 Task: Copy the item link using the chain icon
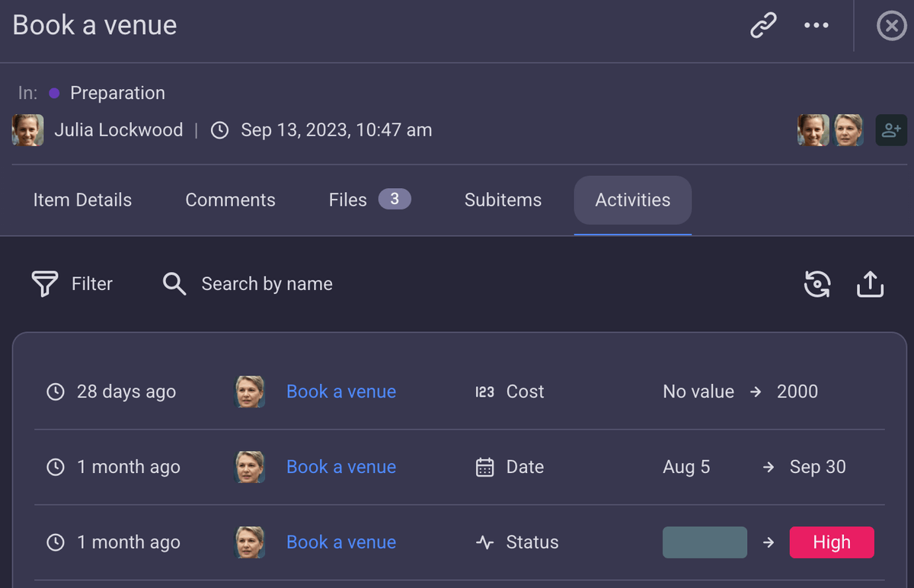(762, 25)
